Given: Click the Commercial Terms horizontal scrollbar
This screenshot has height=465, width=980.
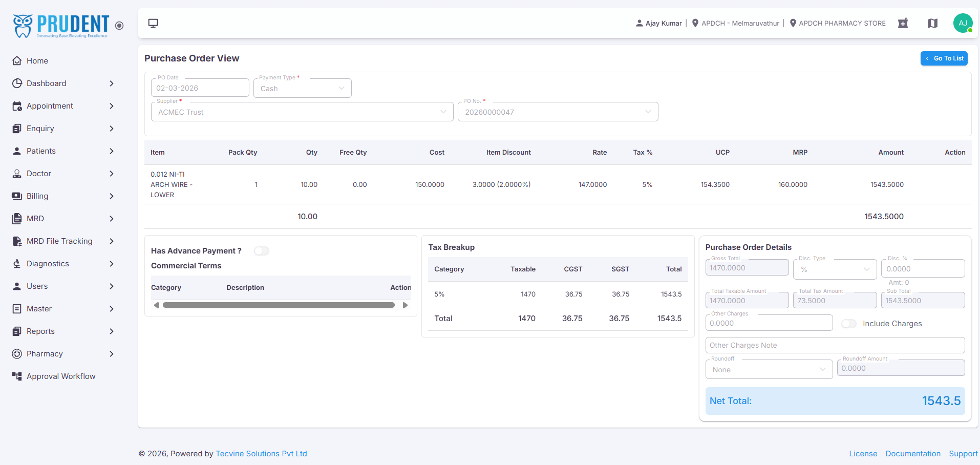Looking at the screenshot, I should 279,305.
